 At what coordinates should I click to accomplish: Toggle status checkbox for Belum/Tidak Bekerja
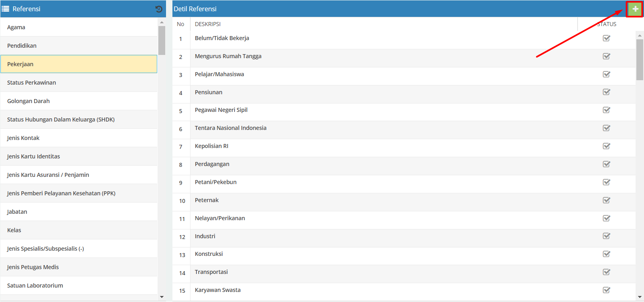[606, 38]
